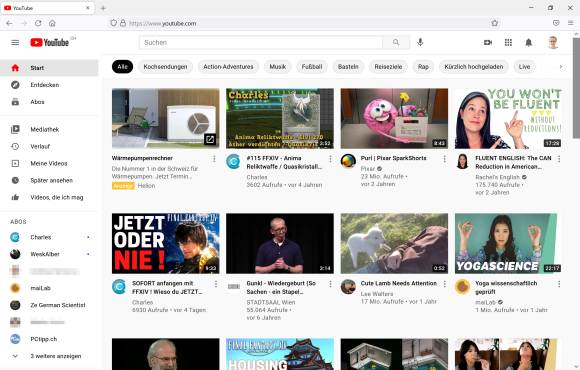Open options for Purl Pixar SparkShorts
The image size is (580, 370).
click(x=445, y=159)
